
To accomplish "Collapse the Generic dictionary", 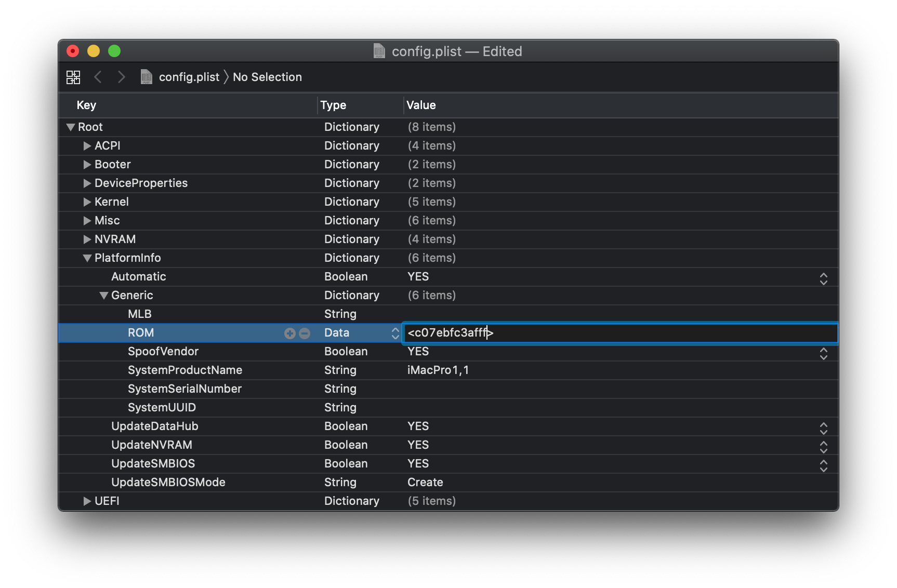I will 104,296.
